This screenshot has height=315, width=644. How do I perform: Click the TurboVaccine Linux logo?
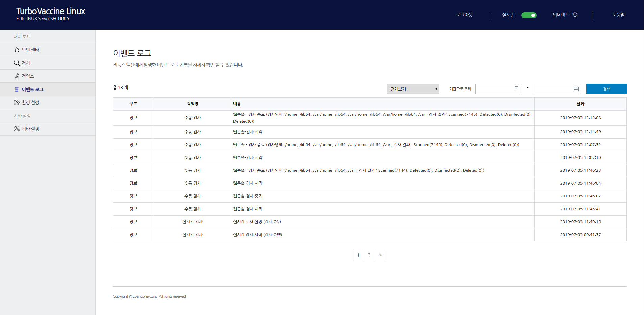pos(51,14)
